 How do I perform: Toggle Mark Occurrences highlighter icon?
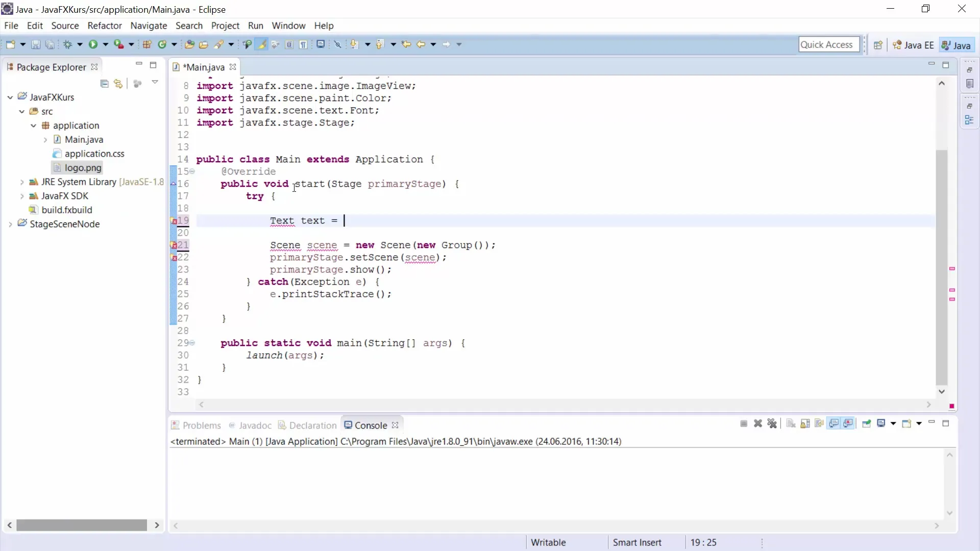pos(262,44)
